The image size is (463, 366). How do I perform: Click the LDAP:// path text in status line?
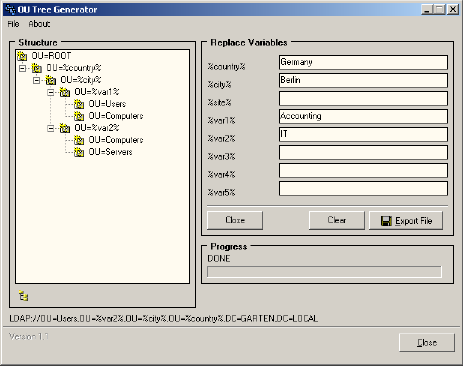point(163,319)
